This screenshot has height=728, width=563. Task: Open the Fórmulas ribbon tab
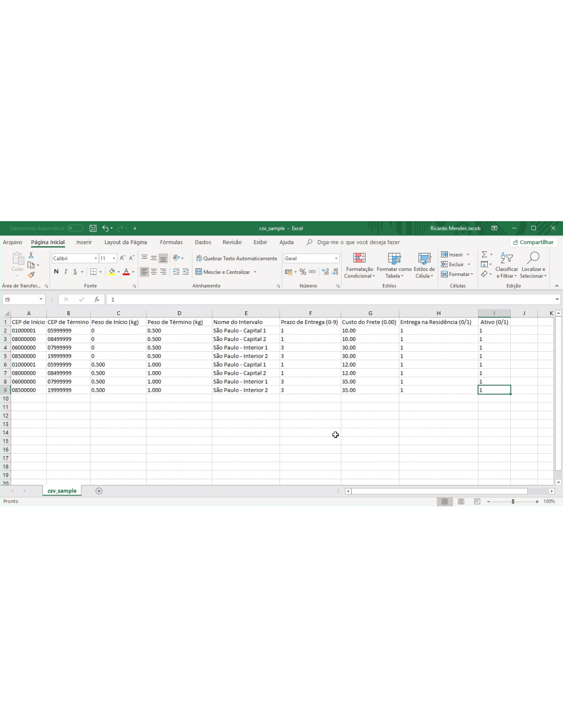click(x=171, y=243)
